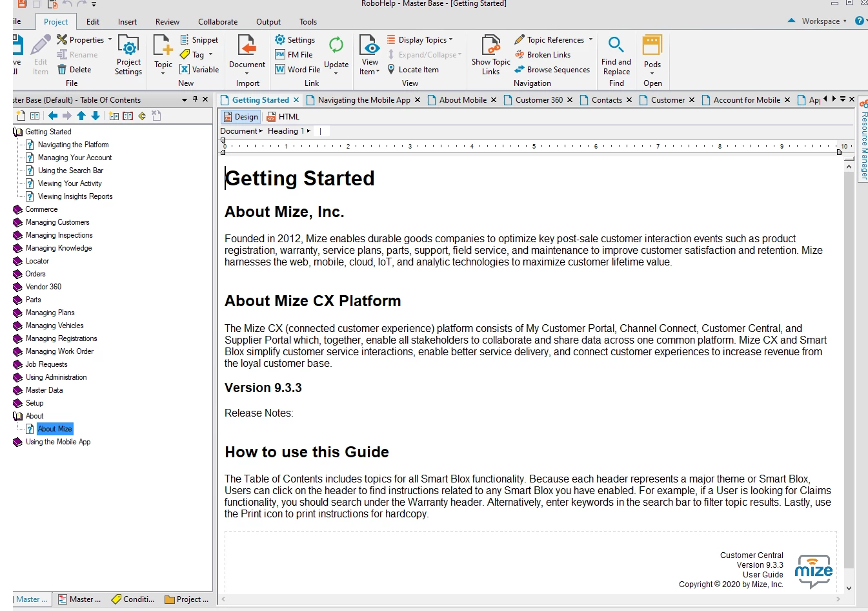Open the Review ribbon tab

click(167, 22)
